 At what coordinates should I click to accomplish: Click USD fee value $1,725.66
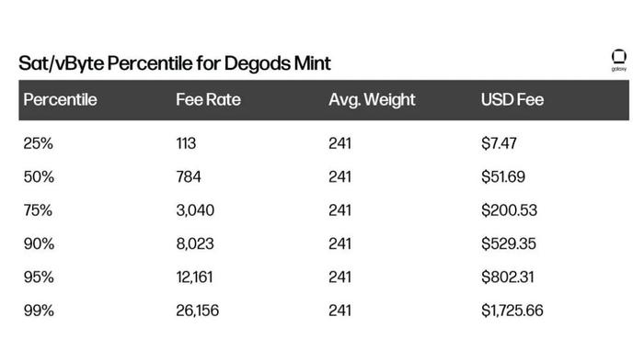512,311
